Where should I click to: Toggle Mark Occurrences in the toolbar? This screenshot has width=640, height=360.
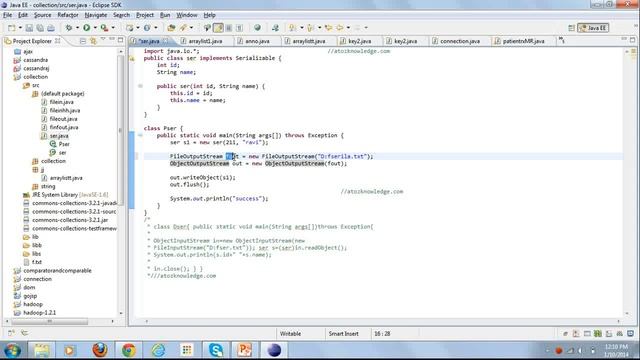[x=219, y=28]
